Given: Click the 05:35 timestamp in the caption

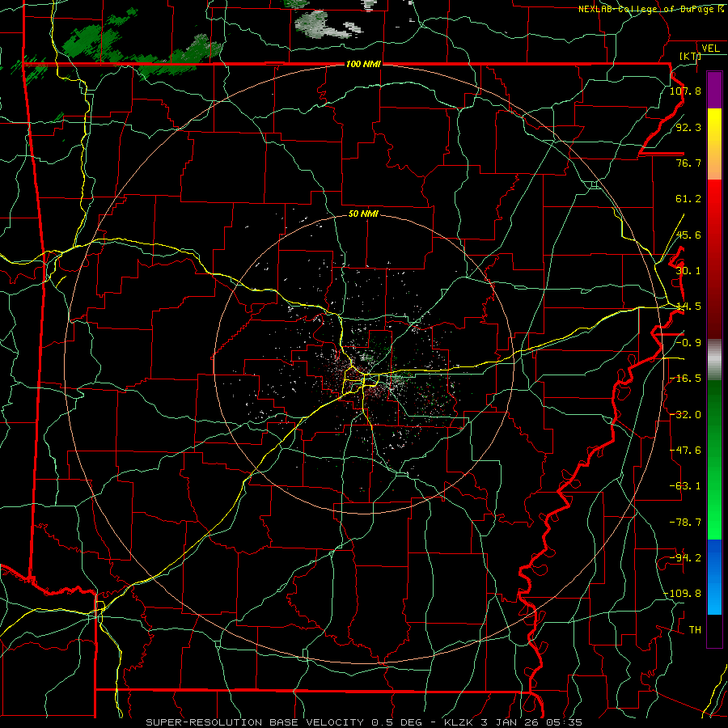Looking at the screenshot, I should pyautogui.click(x=564, y=722).
